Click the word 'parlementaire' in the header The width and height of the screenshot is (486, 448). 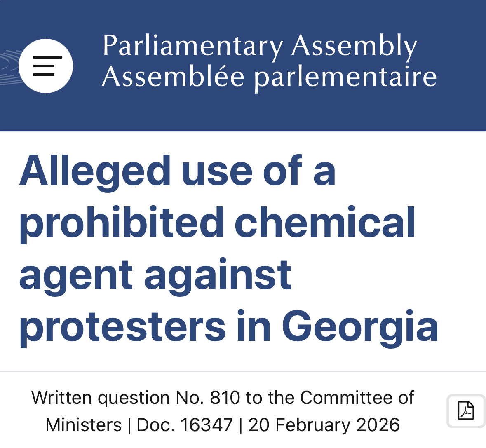345,77
